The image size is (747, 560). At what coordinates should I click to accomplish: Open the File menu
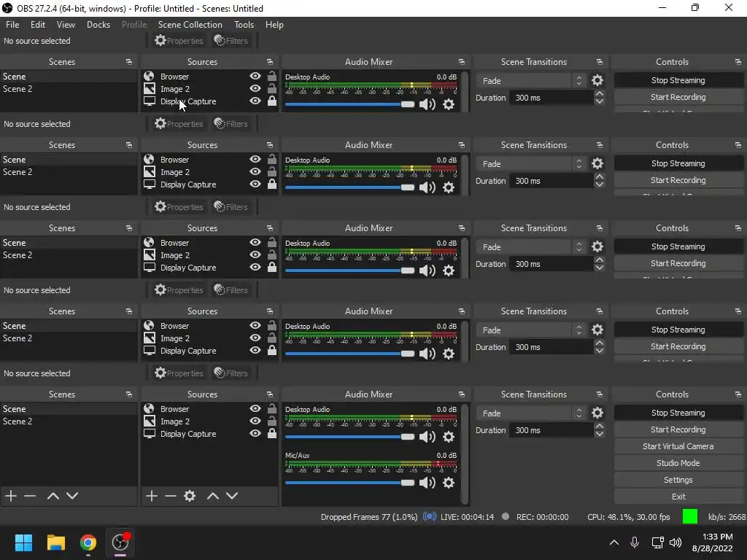tap(12, 25)
